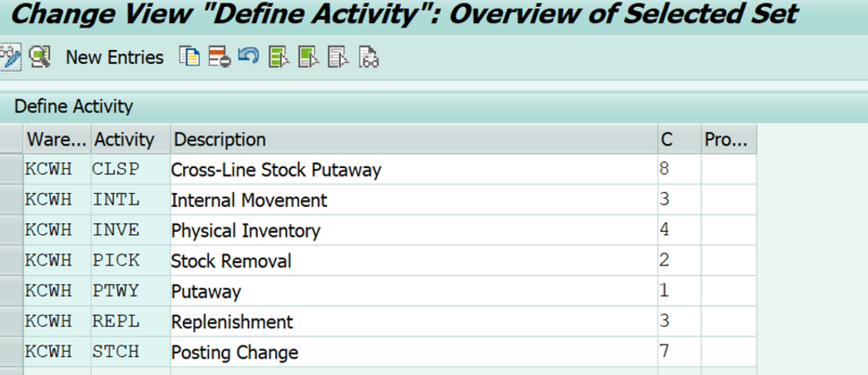868x375 pixels.
Task: Click the C column value for Putaway
Action: coord(677,291)
